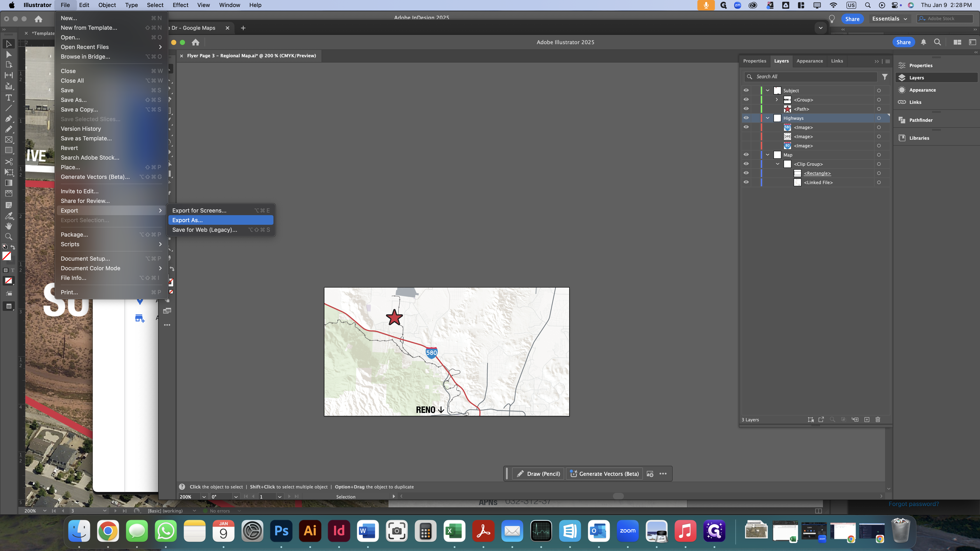
Task: Click Create New Sublayer icon
Action: [855, 419]
